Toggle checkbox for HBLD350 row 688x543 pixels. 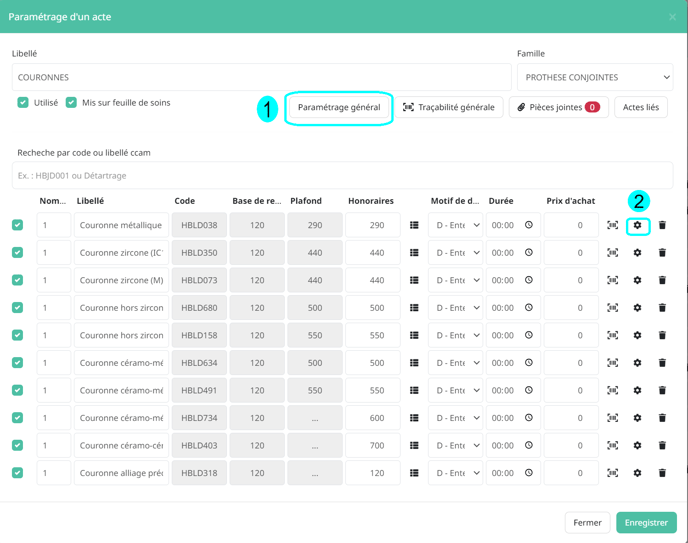tap(18, 253)
